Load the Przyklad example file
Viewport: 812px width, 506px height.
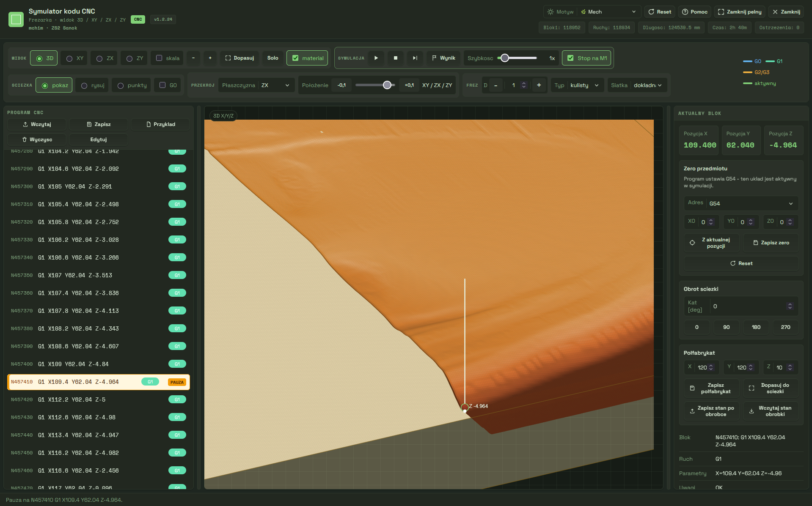pyautogui.click(x=160, y=124)
